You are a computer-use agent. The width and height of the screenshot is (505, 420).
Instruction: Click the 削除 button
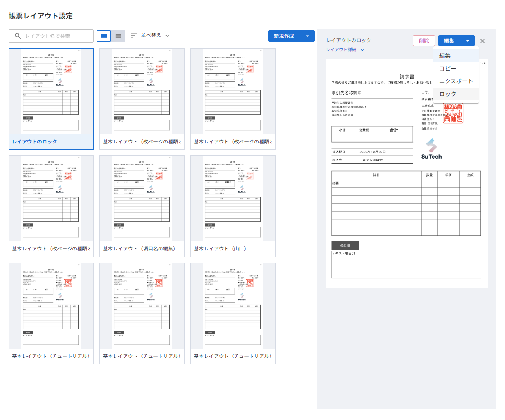424,41
